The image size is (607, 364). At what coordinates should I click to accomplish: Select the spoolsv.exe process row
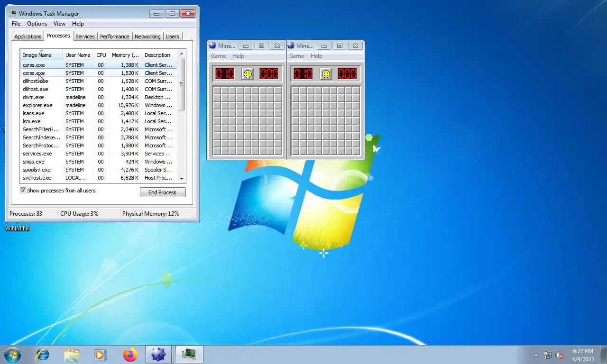99,170
